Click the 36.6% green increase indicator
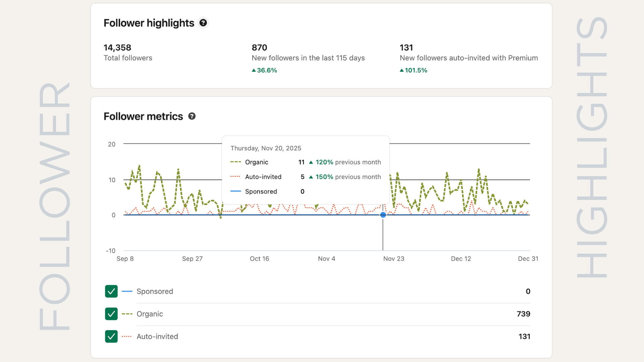Viewport: 644px width, 362px height. click(x=264, y=70)
